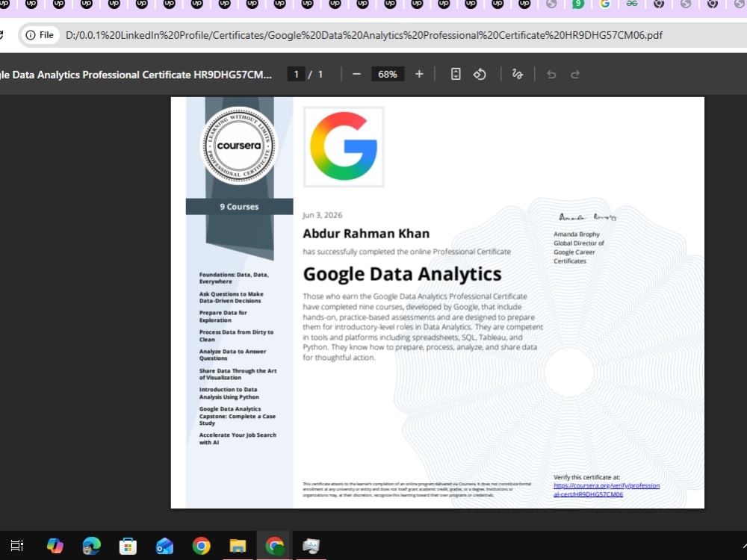This screenshot has height=560, width=747.
Task: Click the redo arrow in PDF toolbar
Action: (x=575, y=74)
